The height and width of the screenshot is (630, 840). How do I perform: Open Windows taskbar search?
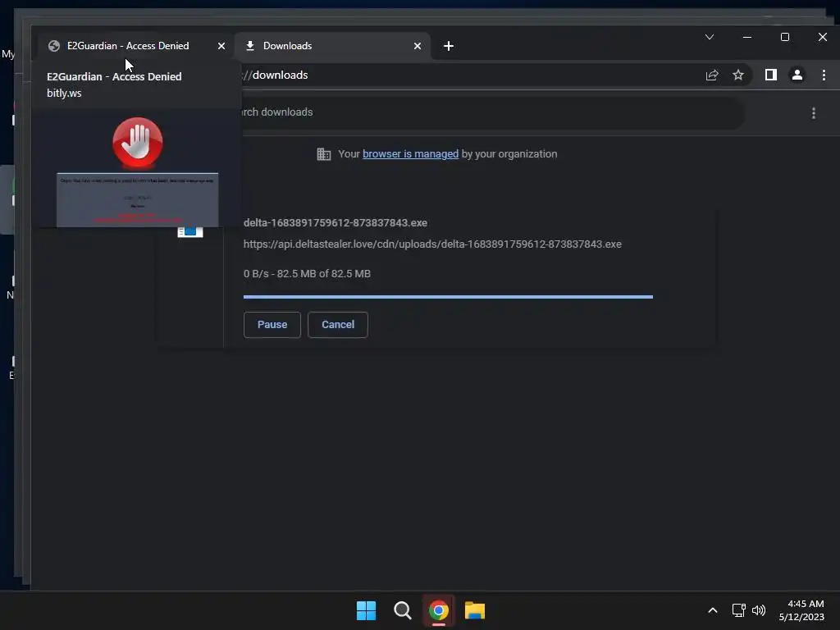pyautogui.click(x=402, y=610)
